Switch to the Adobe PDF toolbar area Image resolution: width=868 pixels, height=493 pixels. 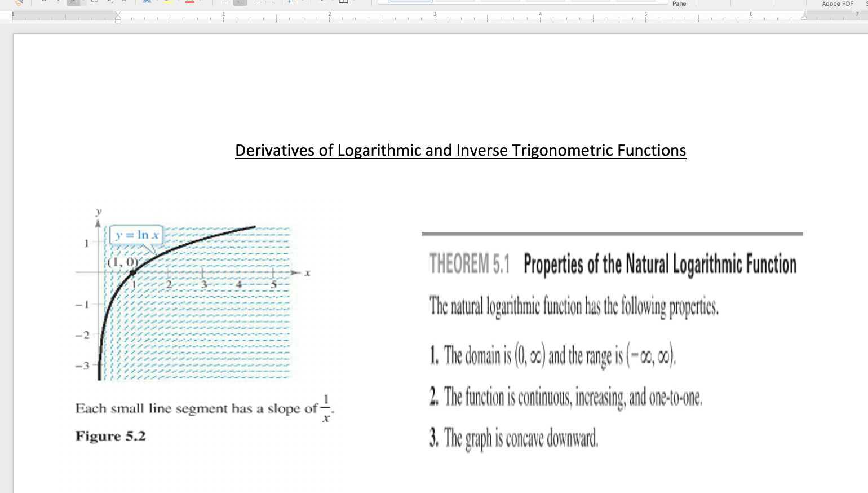pos(836,3)
